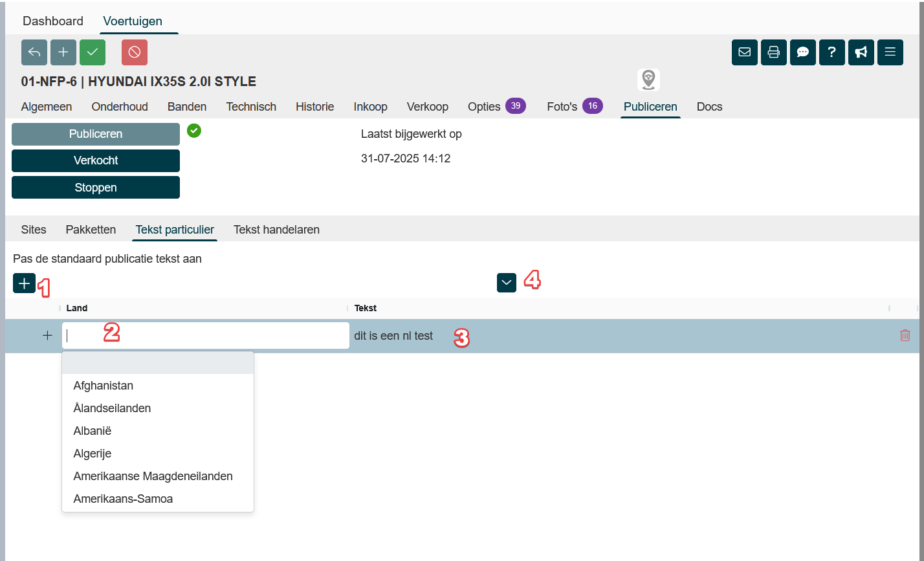Delete the row with red trash icon
The image size is (924, 561).
point(905,335)
